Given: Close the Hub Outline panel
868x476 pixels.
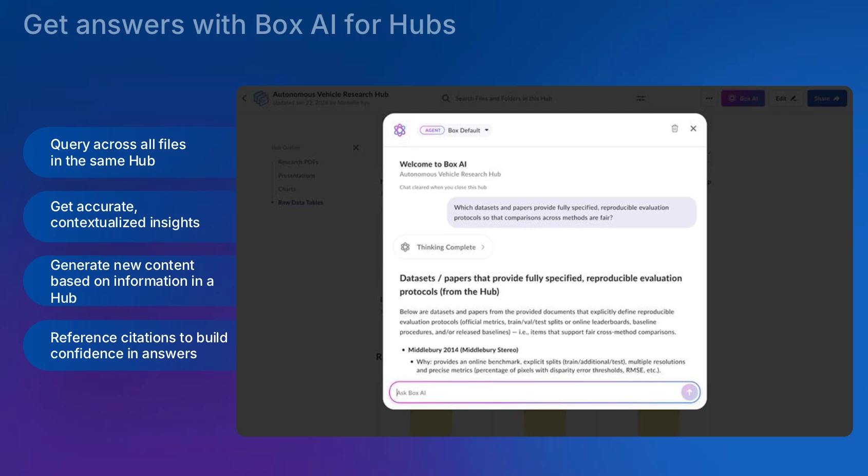Looking at the screenshot, I should pos(356,148).
